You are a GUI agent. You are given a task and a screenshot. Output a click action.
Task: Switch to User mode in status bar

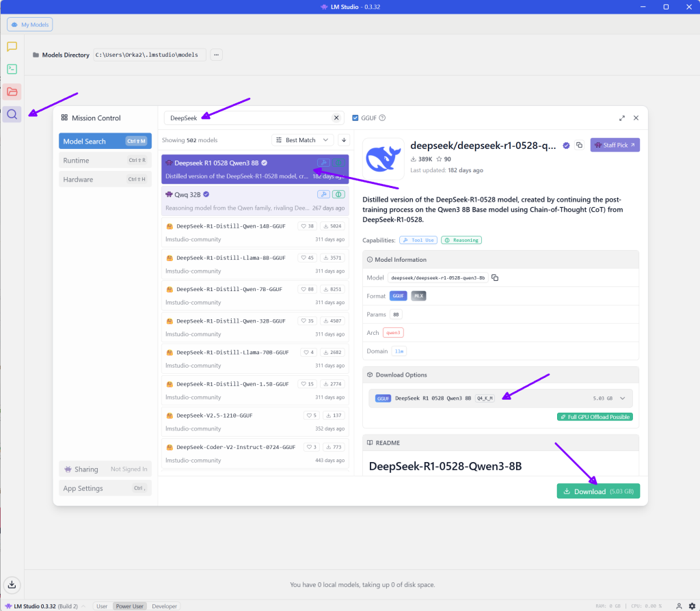point(102,606)
